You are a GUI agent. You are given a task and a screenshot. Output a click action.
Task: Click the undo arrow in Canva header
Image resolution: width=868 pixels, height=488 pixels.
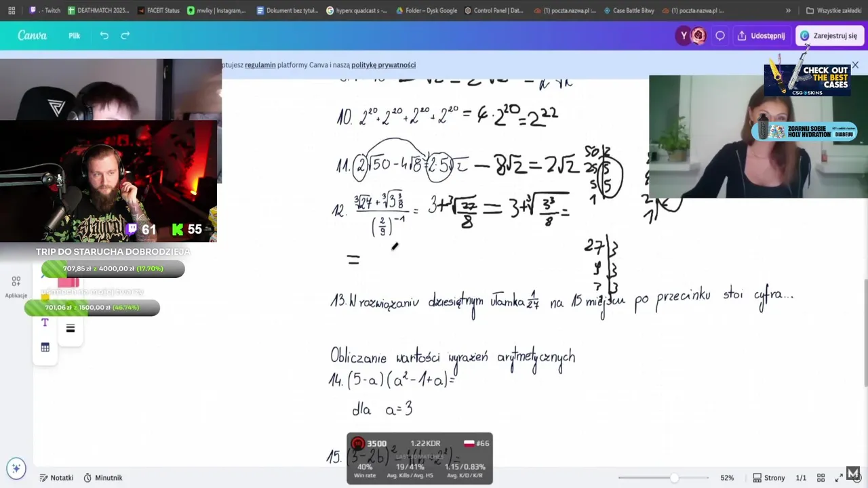104,36
